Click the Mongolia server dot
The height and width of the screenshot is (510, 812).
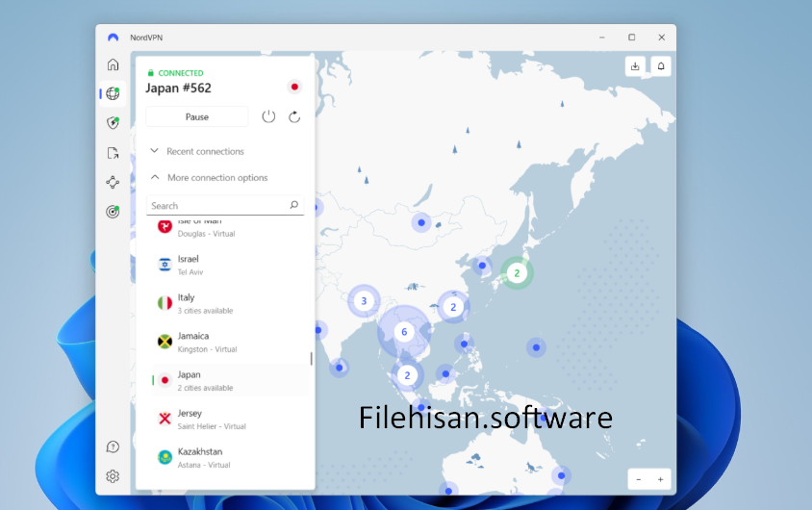tap(421, 222)
